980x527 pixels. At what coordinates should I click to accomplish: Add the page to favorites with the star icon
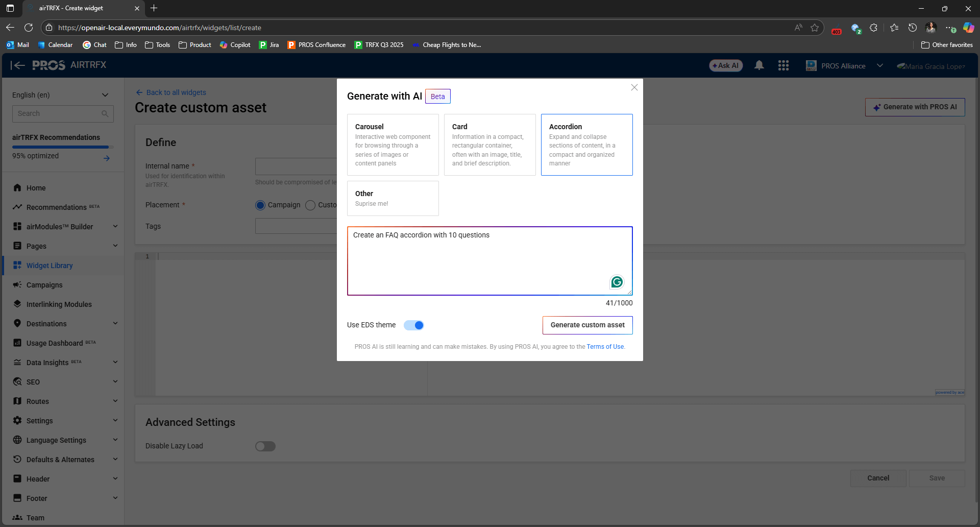tap(815, 28)
